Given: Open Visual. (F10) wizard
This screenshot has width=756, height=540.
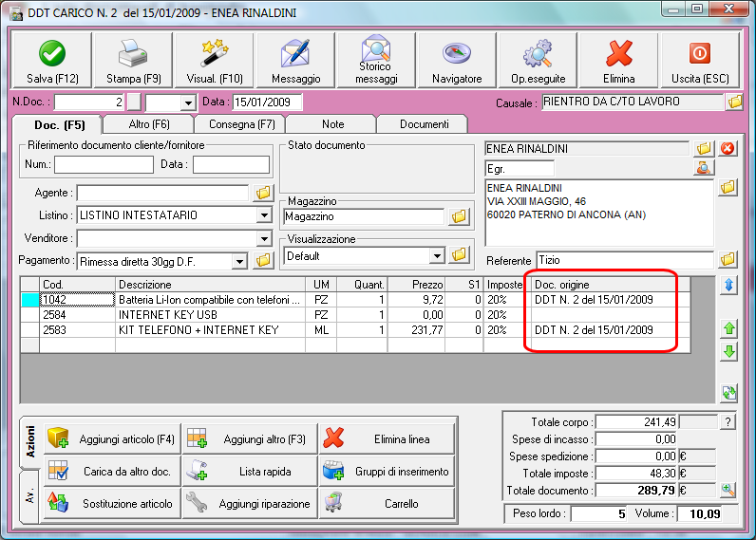Looking at the screenshot, I should point(215,61).
